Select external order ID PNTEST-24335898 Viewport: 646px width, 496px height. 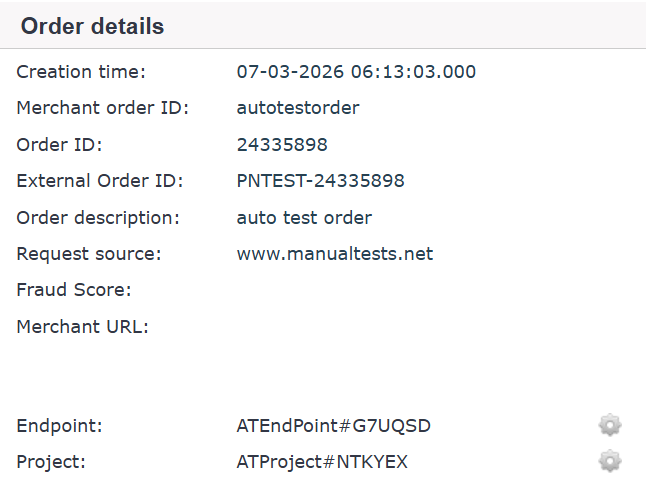[x=320, y=181]
